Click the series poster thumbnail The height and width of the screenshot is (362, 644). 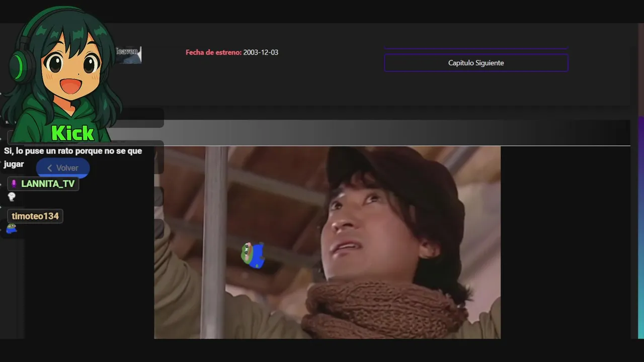(129, 55)
